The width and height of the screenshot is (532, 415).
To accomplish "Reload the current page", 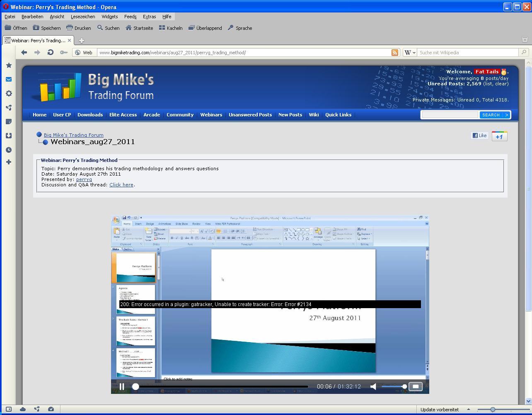I will click(x=51, y=53).
